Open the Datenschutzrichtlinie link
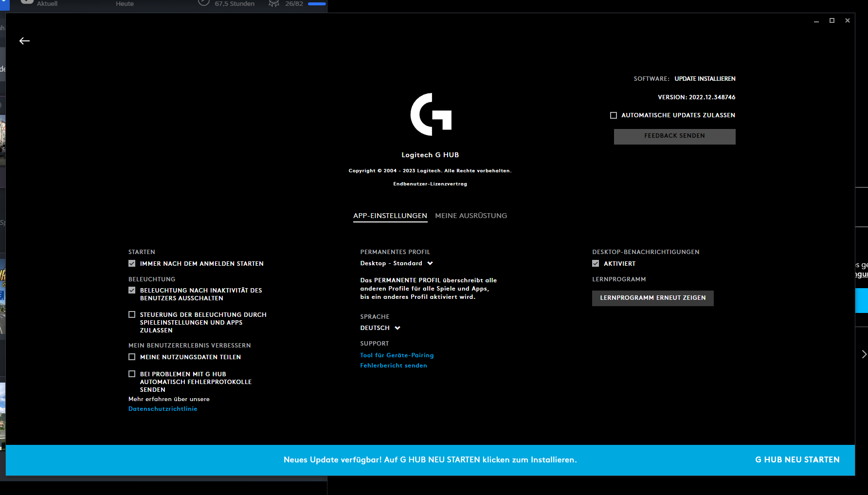Screen dimensions: 868x495 point(163,409)
